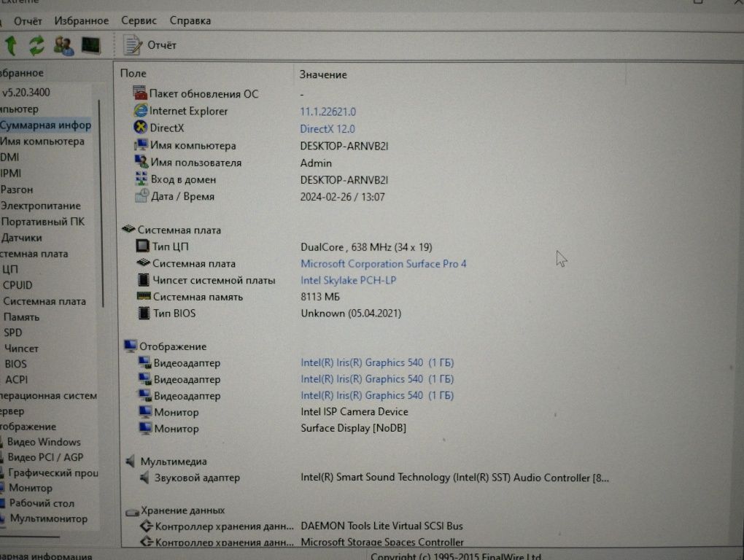Image resolution: width=744 pixels, height=560 pixels.
Task: Select Портативный ПК in the left tree
Action: pos(43,222)
